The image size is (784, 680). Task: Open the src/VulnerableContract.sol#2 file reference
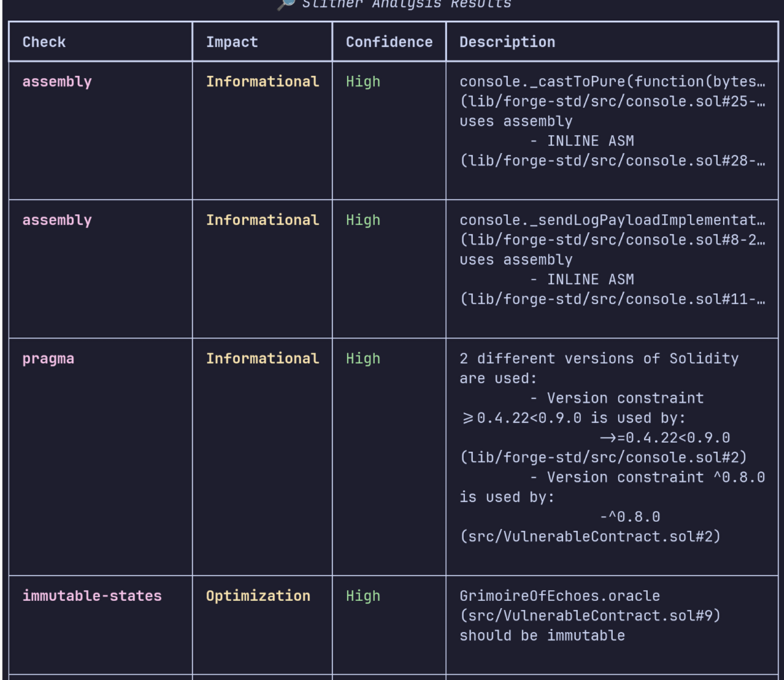click(x=590, y=537)
